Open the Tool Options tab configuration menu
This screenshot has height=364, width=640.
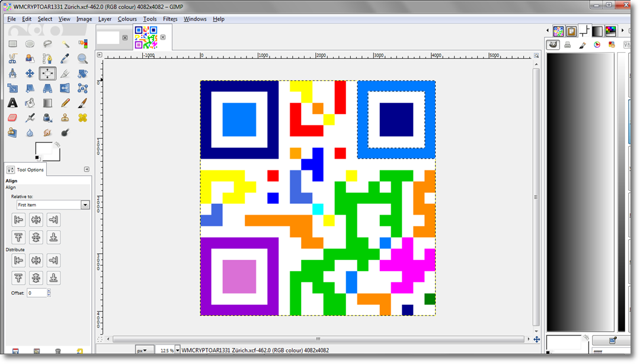pos(87,169)
